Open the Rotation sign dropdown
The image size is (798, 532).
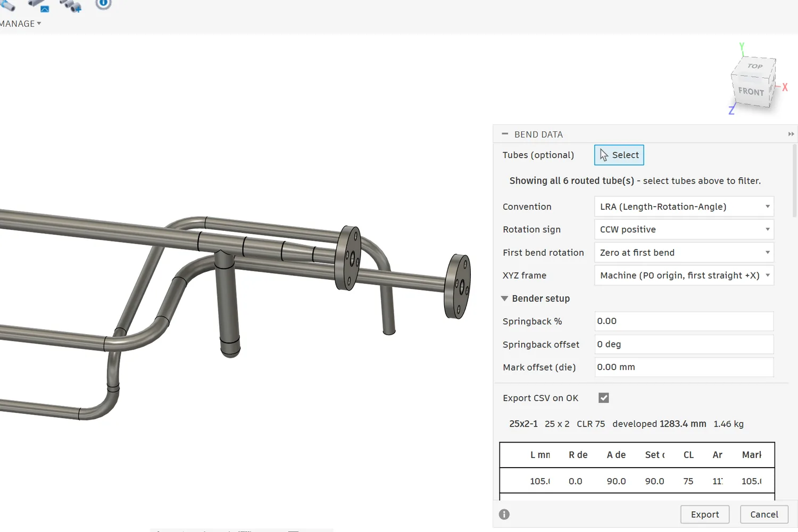click(x=684, y=229)
